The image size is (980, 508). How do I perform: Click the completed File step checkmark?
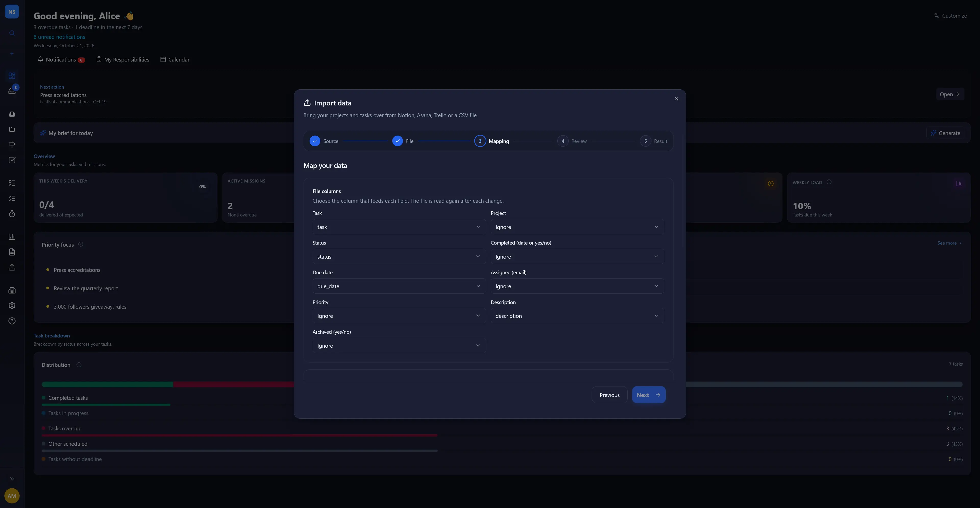pyautogui.click(x=398, y=141)
